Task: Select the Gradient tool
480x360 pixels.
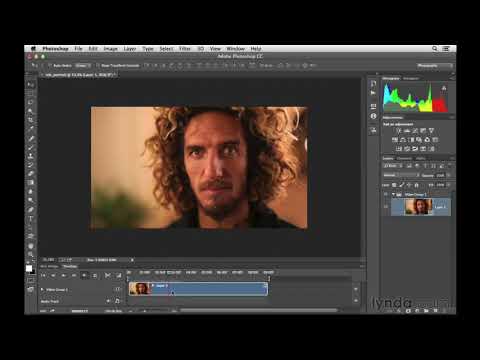Action: tap(31, 182)
